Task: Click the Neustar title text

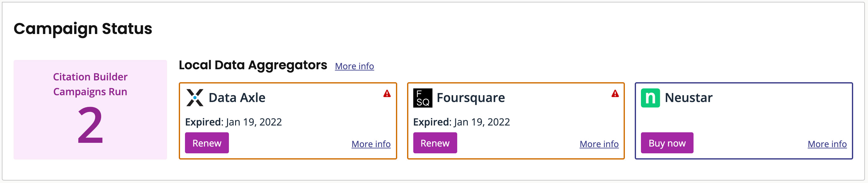Action: 688,98
